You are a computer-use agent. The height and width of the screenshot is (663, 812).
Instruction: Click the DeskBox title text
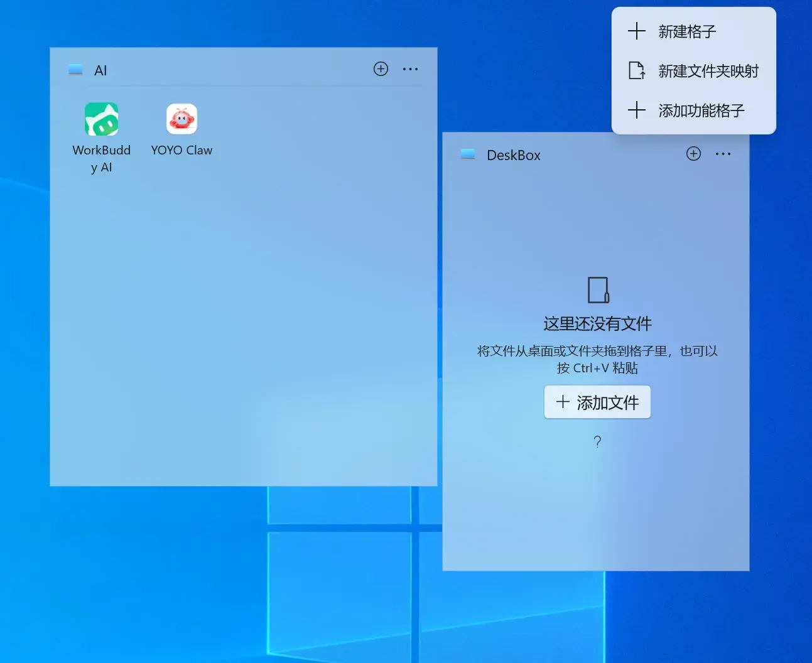coord(514,155)
